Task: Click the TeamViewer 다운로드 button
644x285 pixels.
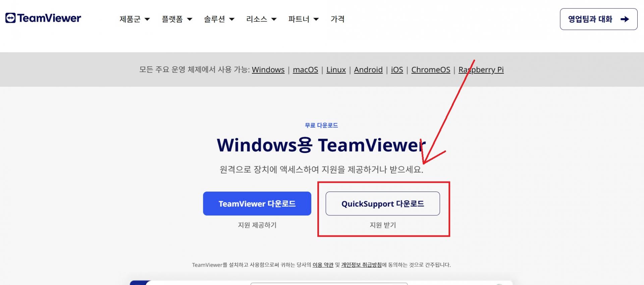Action: [x=257, y=204]
